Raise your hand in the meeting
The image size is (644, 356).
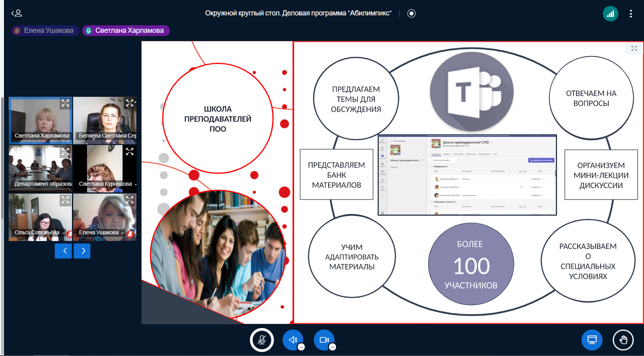pos(623,340)
